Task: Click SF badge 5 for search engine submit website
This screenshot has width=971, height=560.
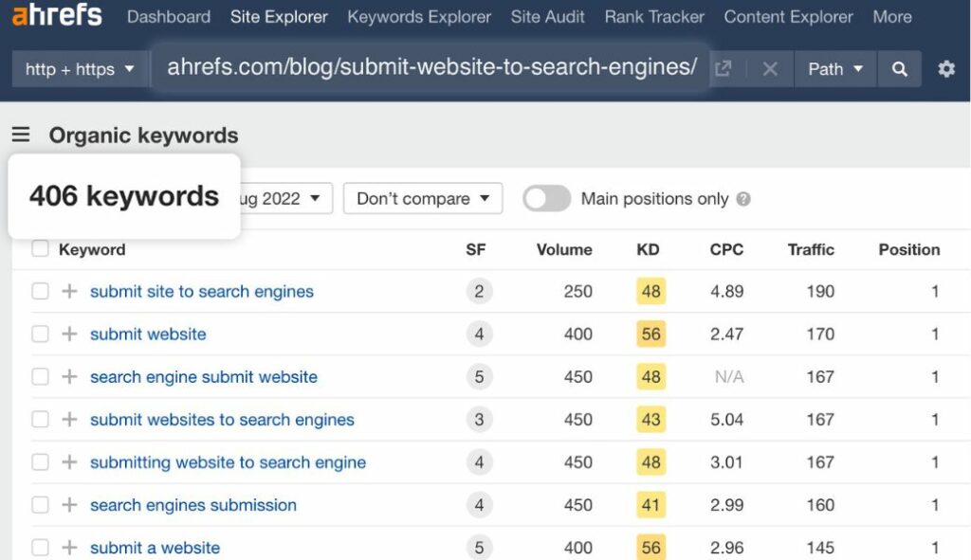Action: coord(479,376)
